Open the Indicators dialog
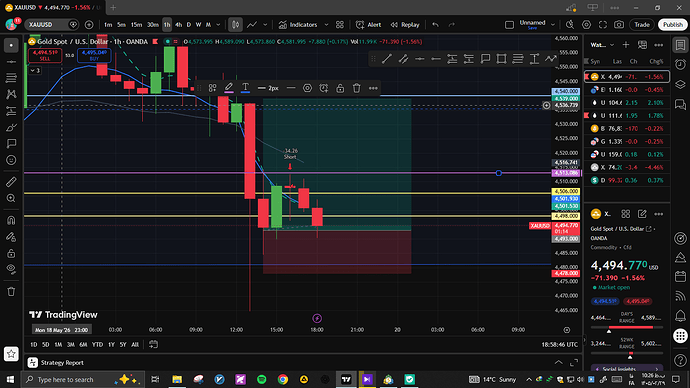 [x=298, y=25]
